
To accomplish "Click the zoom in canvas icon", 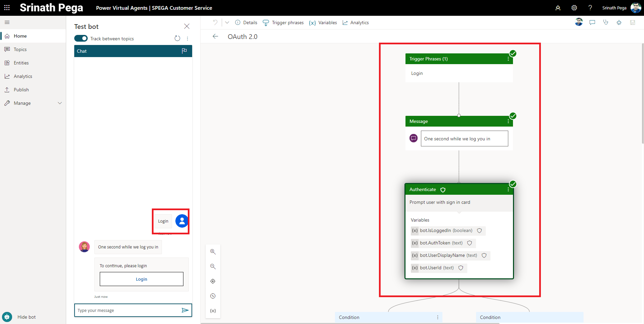I will coord(213,252).
